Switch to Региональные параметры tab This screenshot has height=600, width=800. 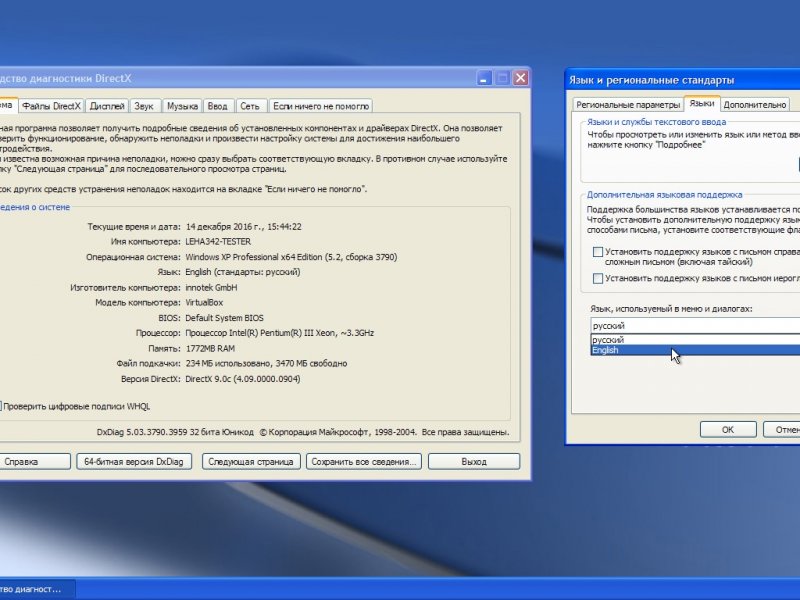point(628,105)
